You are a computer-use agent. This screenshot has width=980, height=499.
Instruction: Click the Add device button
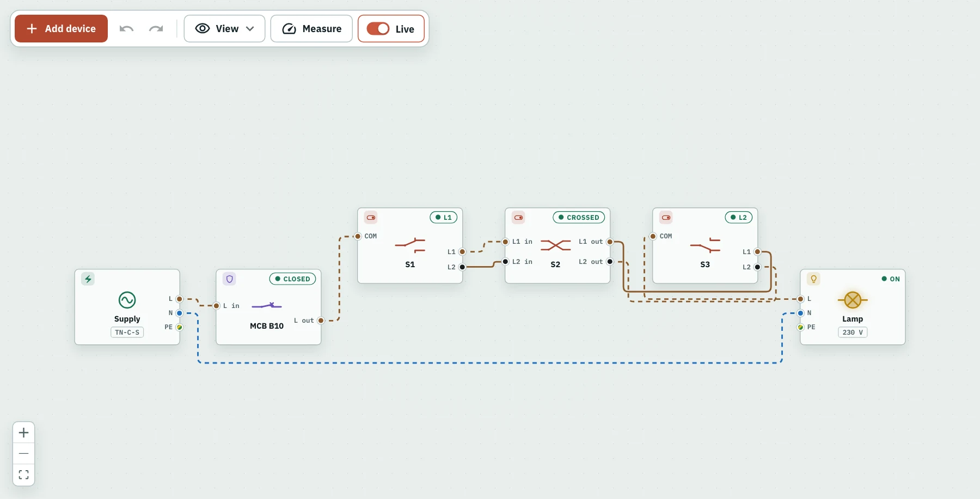coord(61,29)
